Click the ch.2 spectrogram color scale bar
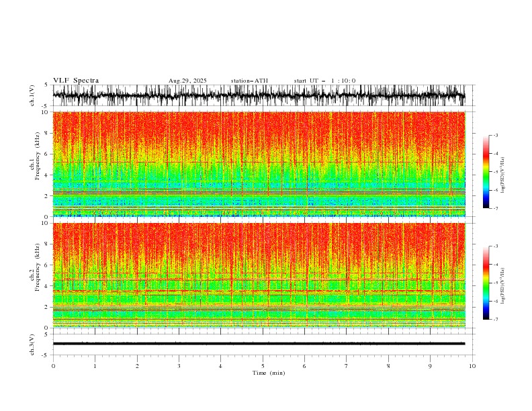Image resolution: width=532 pixels, height=411 pixels. (x=486, y=283)
